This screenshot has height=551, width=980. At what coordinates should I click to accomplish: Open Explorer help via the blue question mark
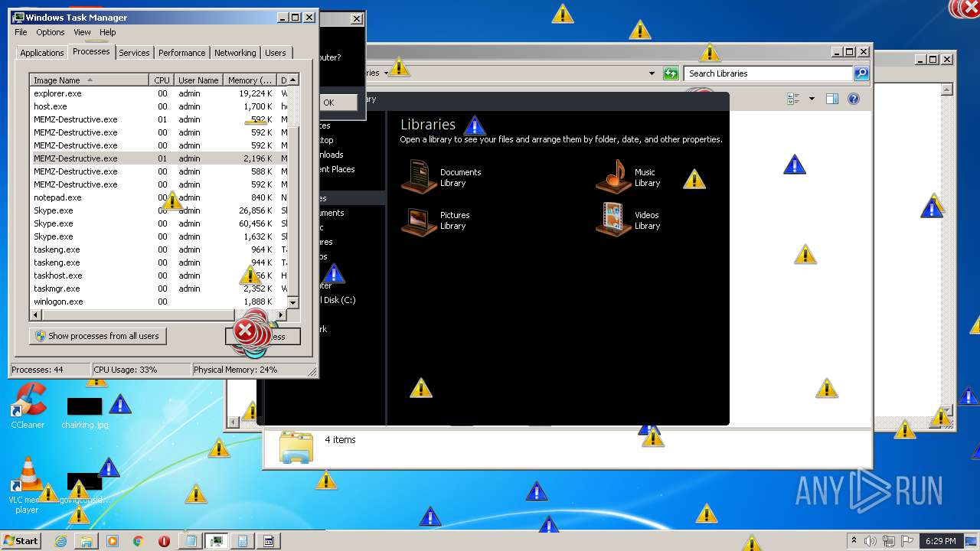coord(854,99)
